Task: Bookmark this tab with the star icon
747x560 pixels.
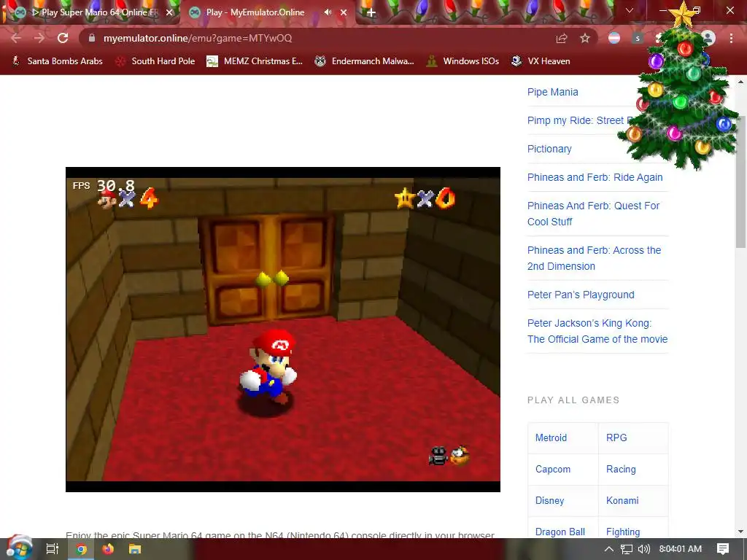Action: coord(585,38)
